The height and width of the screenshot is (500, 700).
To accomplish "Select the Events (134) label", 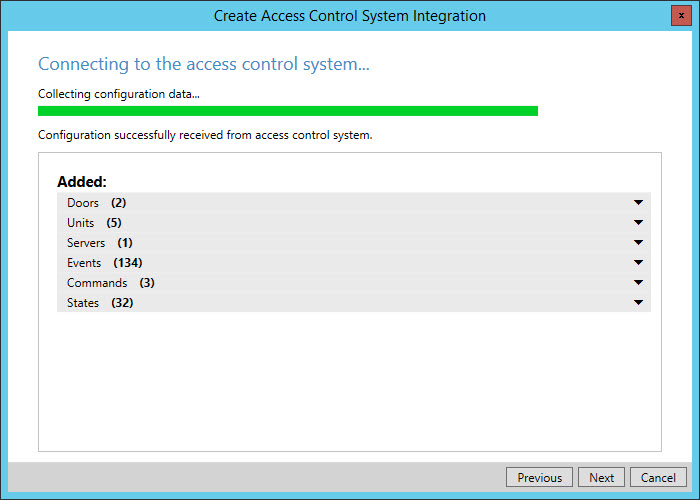I will click(x=104, y=263).
